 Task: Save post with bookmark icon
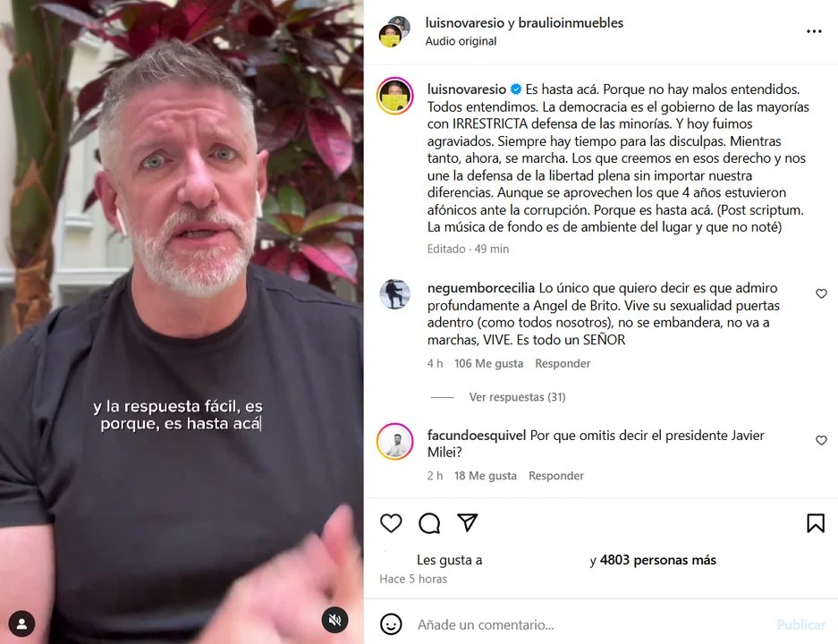tap(816, 523)
